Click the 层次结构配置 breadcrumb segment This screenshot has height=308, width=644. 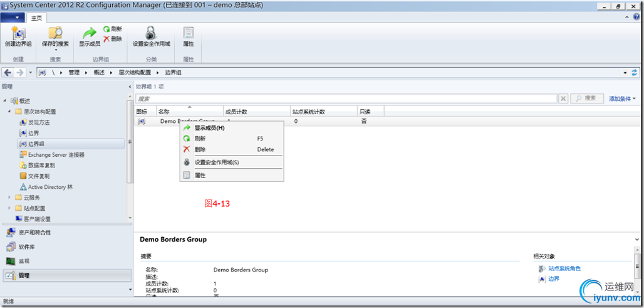[x=135, y=72]
